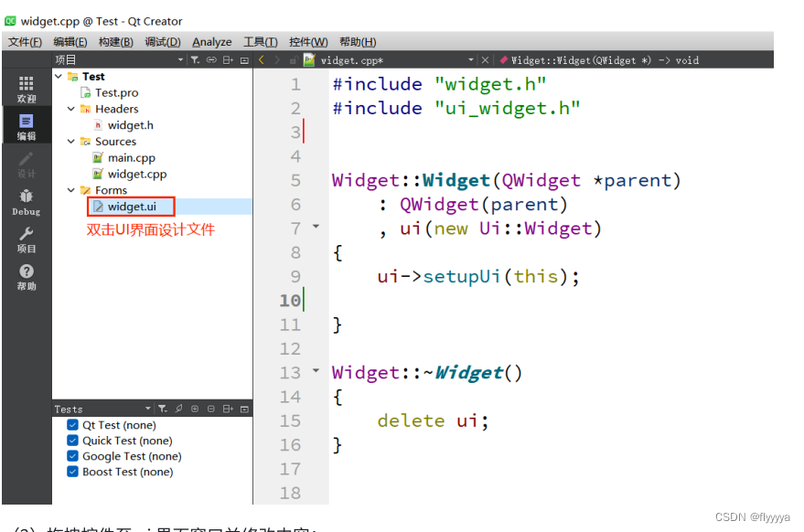
Task: Collapse the Test project root node
Action: click(x=59, y=77)
